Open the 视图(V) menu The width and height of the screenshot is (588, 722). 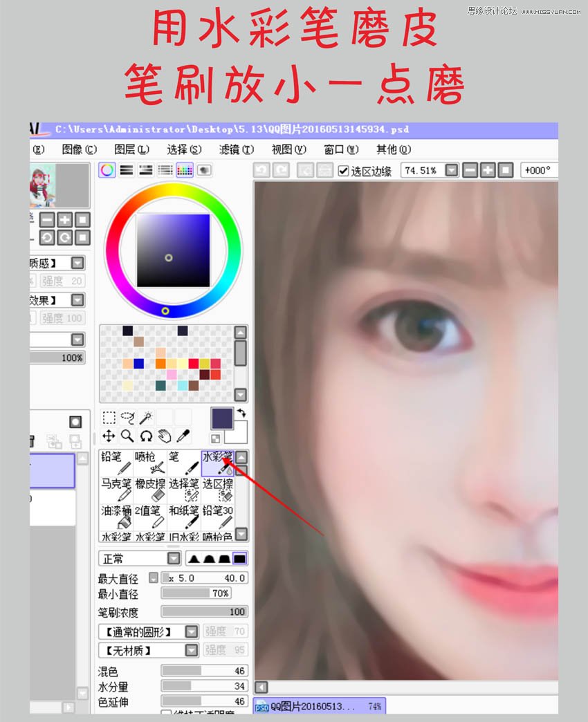288,149
